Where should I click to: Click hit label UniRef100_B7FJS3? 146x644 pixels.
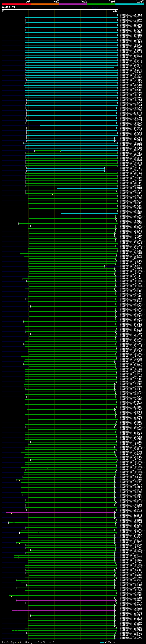pos(131,30)
